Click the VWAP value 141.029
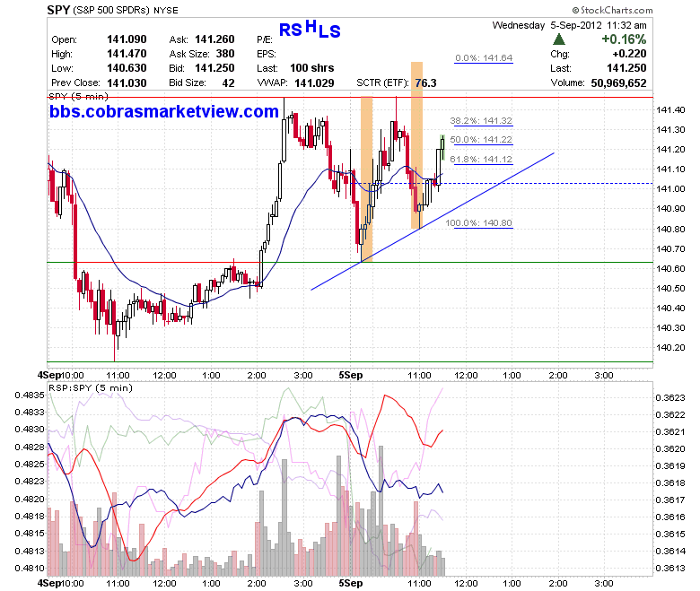 click(314, 83)
